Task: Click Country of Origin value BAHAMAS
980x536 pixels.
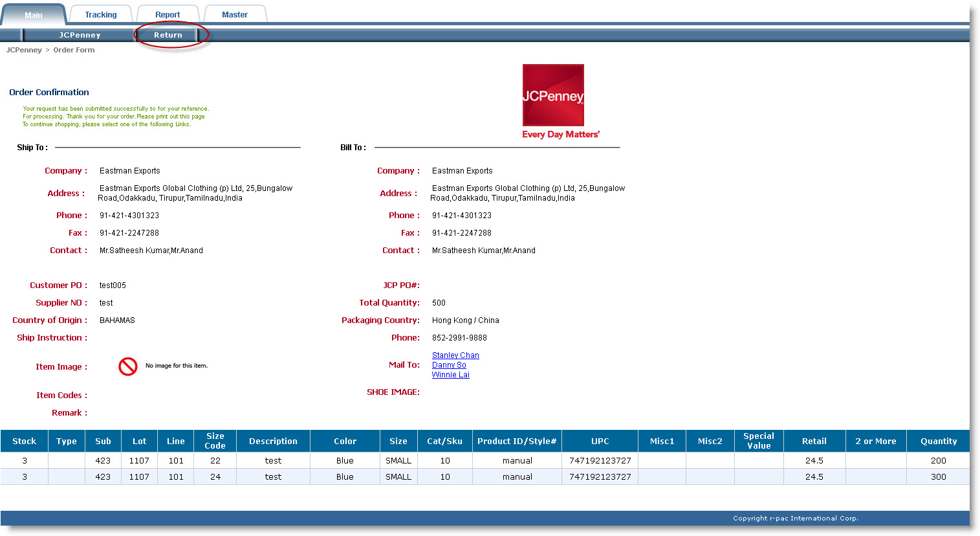Action: [117, 320]
